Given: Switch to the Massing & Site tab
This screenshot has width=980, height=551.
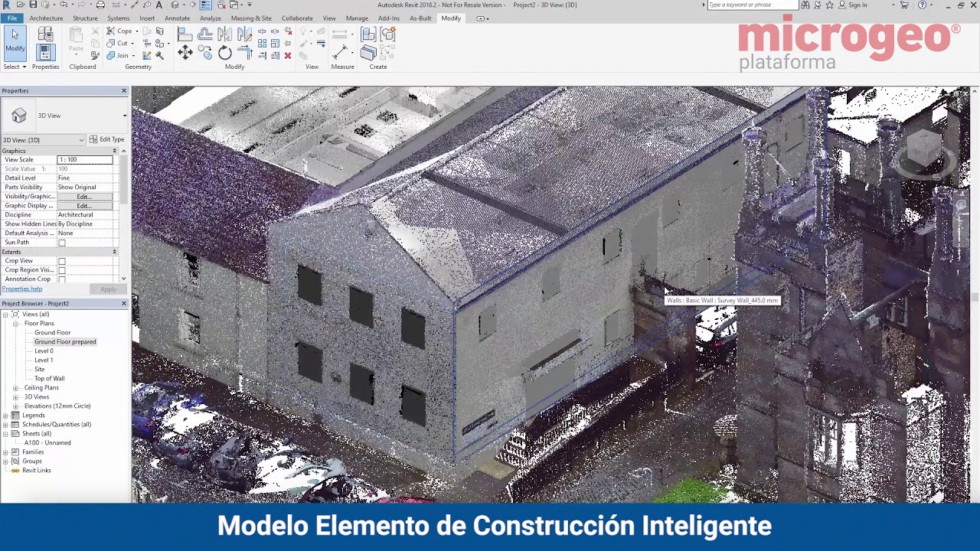Looking at the screenshot, I should (251, 18).
